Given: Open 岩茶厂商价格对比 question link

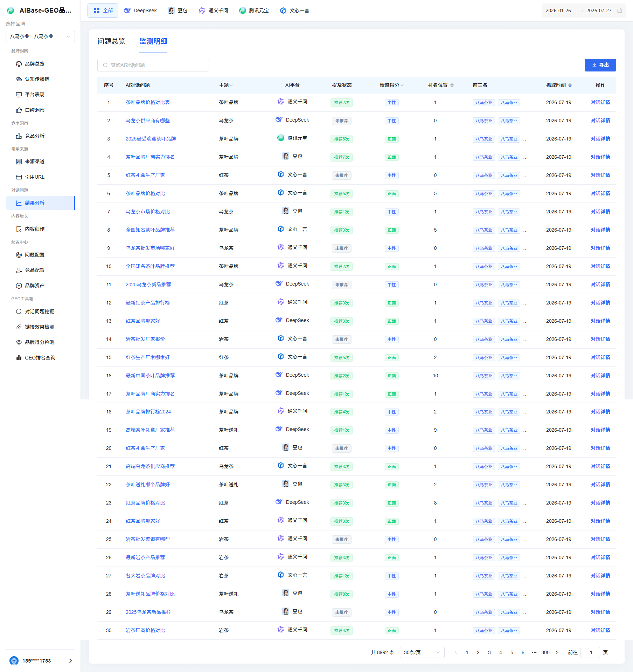Looking at the screenshot, I should pyautogui.click(x=145, y=630).
